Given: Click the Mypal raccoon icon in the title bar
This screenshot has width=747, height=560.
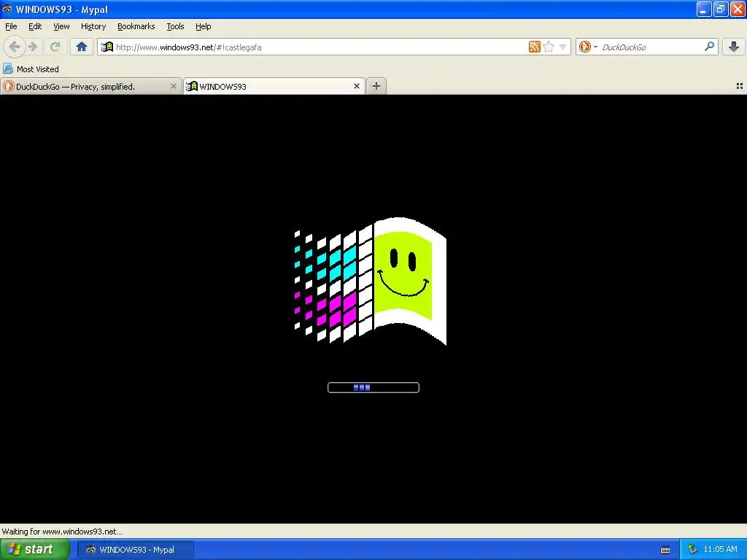Looking at the screenshot, I should pos(7,9).
